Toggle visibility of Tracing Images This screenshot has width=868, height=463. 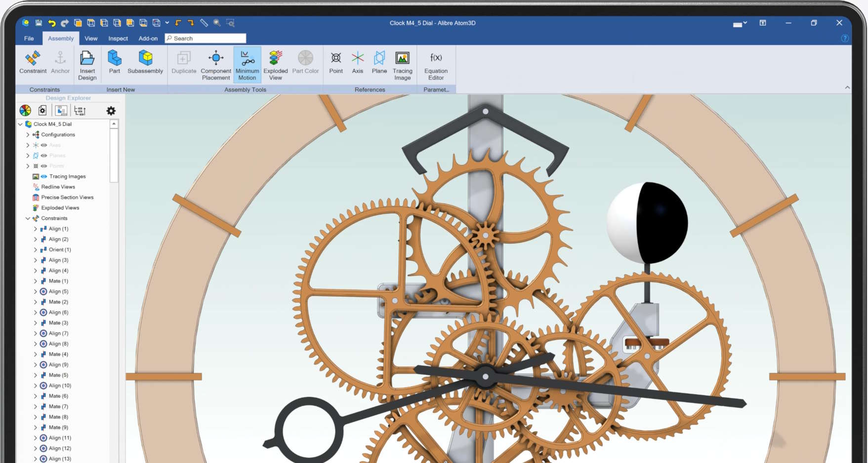click(44, 176)
